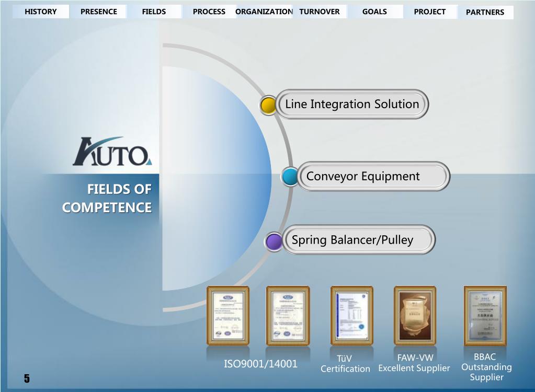The height and width of the screenshot is (392, 535).
Task: Open the HISTORY tab
Action: (41, 11)
